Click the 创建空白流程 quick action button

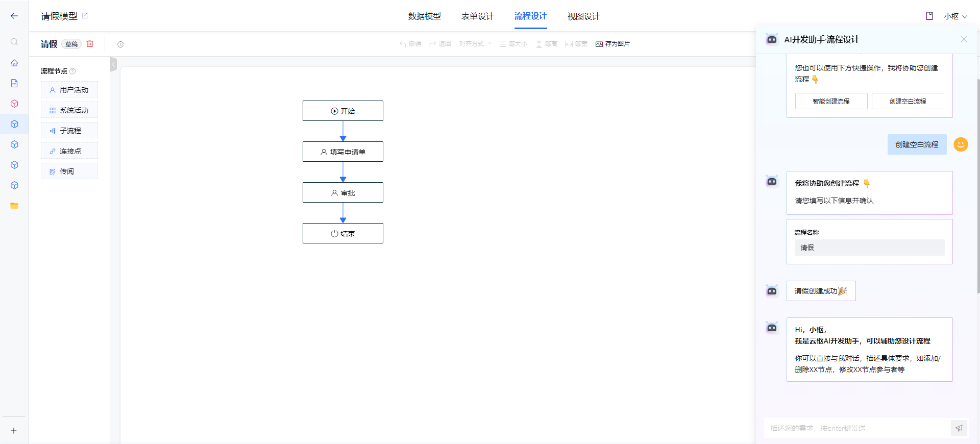pyautogui.click(x=908, y=101)
